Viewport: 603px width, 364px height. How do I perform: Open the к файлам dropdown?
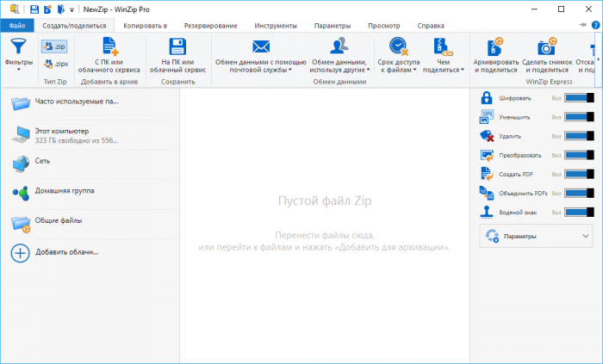pos(414,70)
